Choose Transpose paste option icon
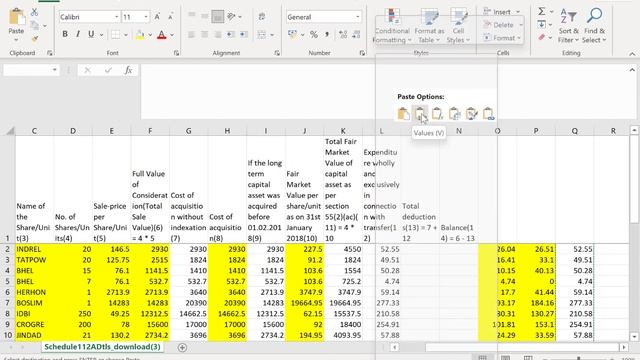The height and width of the screenshot is (360, 640). (454, 113)
